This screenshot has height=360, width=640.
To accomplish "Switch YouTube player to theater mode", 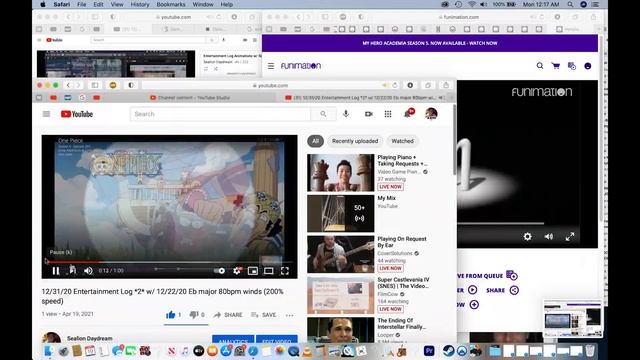I will (x=269, y=271).
